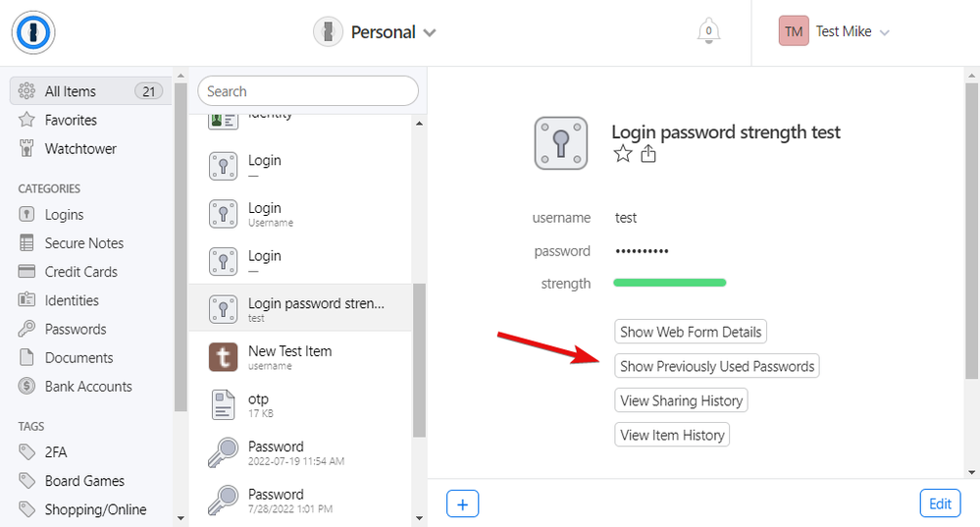Open the Test Mike account menu
980x527 pixels.
(x=835, y=32)
